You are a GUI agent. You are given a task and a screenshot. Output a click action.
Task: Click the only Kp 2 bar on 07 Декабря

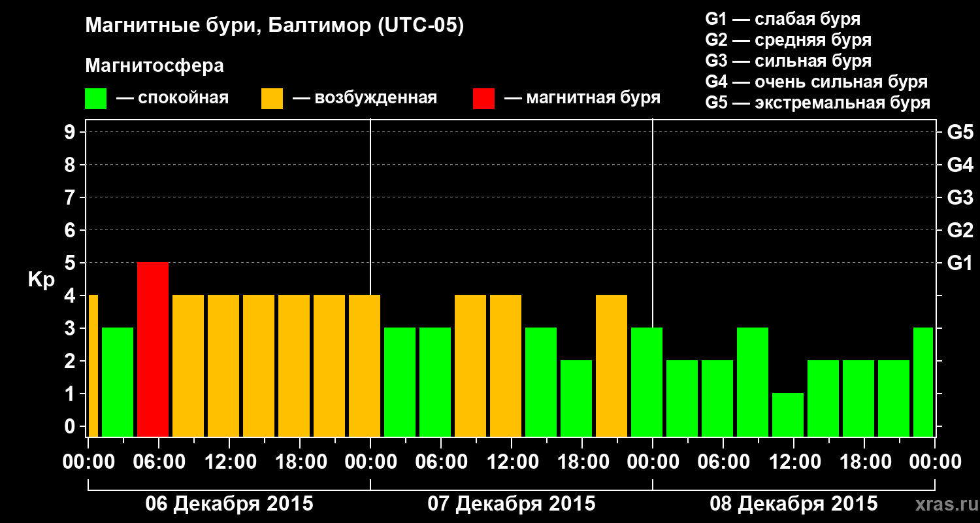(x=576, y=398)
